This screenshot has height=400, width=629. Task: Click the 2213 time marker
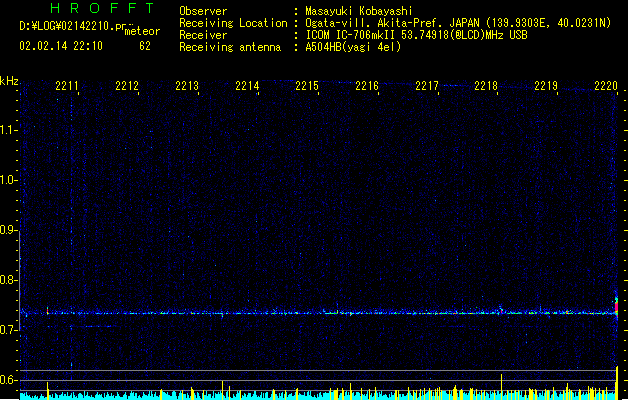187,86
